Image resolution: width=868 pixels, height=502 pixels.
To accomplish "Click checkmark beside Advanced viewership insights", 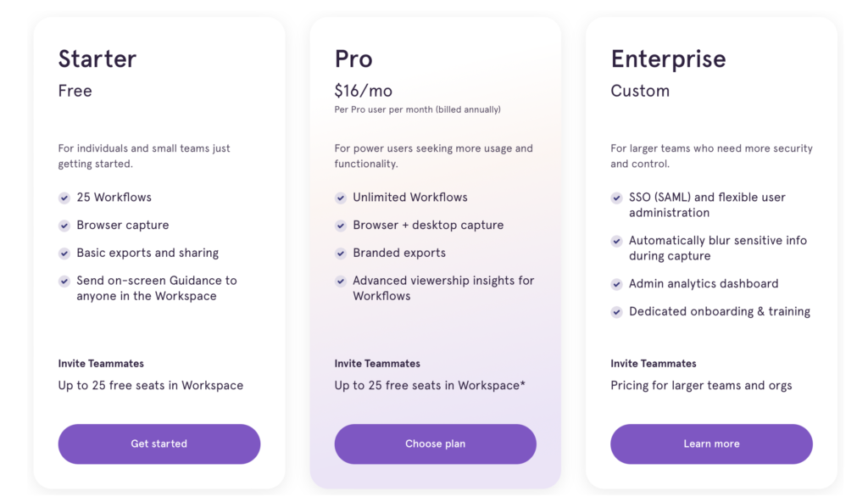I will click(x=341, y=281).
